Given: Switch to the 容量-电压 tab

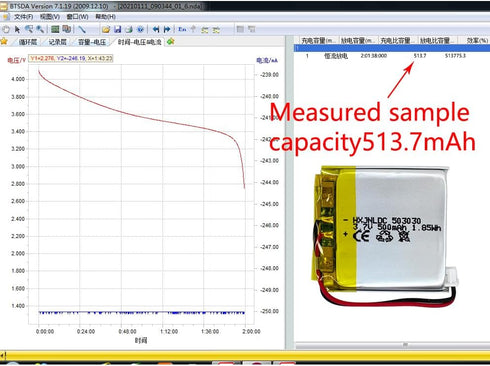Looking at the screenshot, I should point(92,42).
